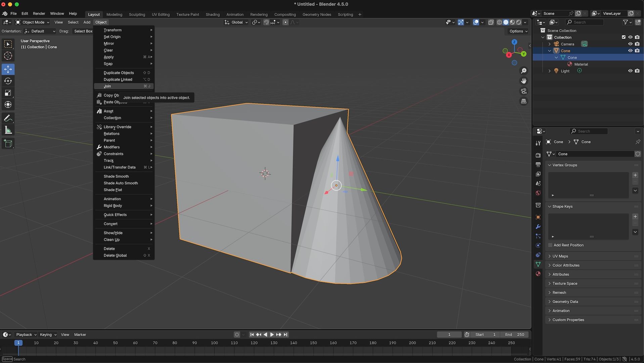Click the End frame slider showing 250
Image resolution: width=644 pixels, height=363 pixels.
coord(514,334)
